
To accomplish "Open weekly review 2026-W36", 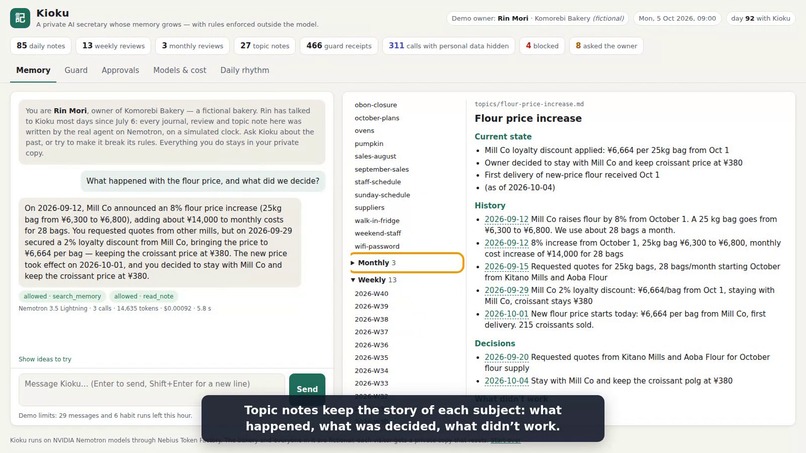I will point(371,345).
